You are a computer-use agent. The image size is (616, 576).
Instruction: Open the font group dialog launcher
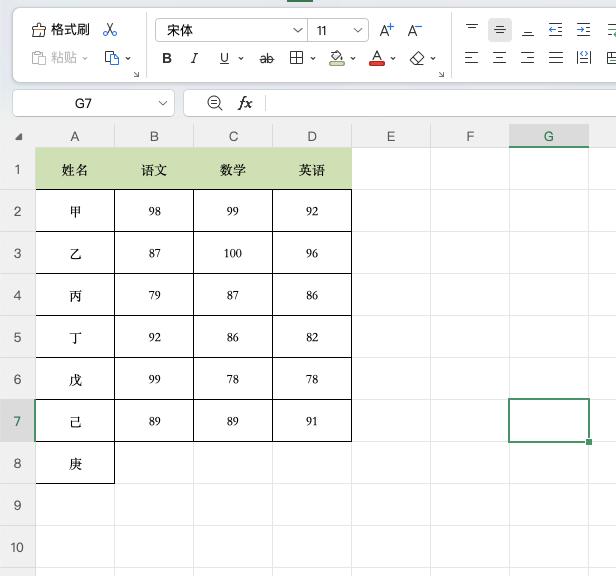pos(441,74)
